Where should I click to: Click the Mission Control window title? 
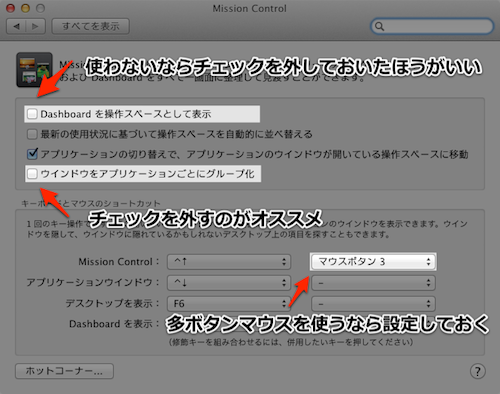[x=250, y=8]
